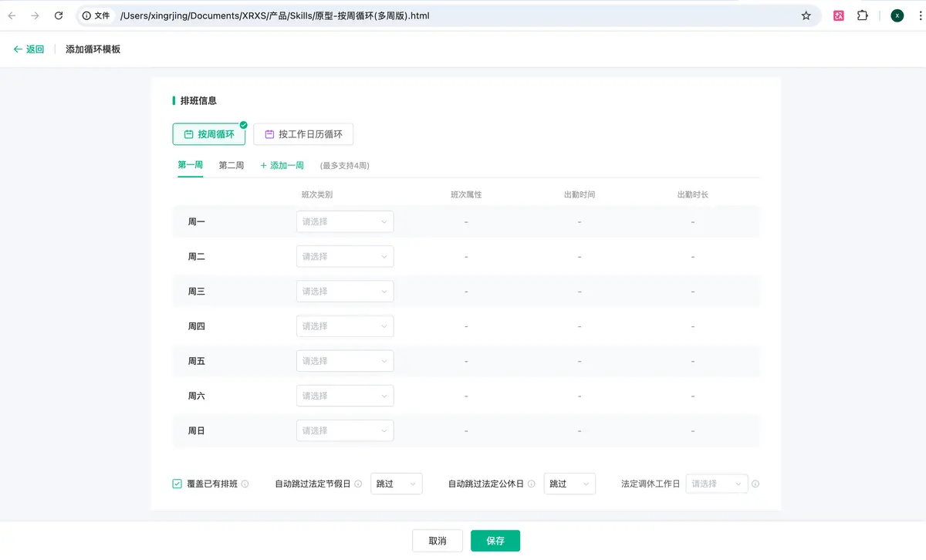
Task: Open the 法定调休工作日 dropdown
Action: [x=717, y=484]
